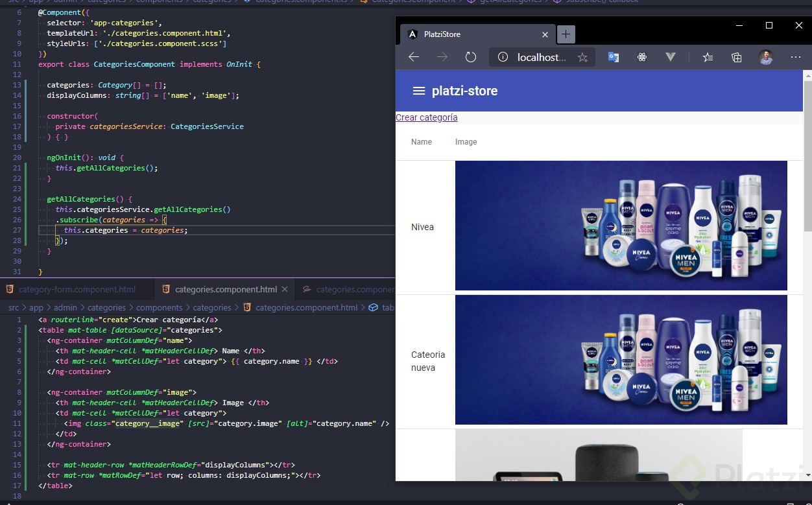Screen dimensions: 812x505
Task: Add this page to favorites with the star
Action: pyautogui.click(x=582, y=57)
